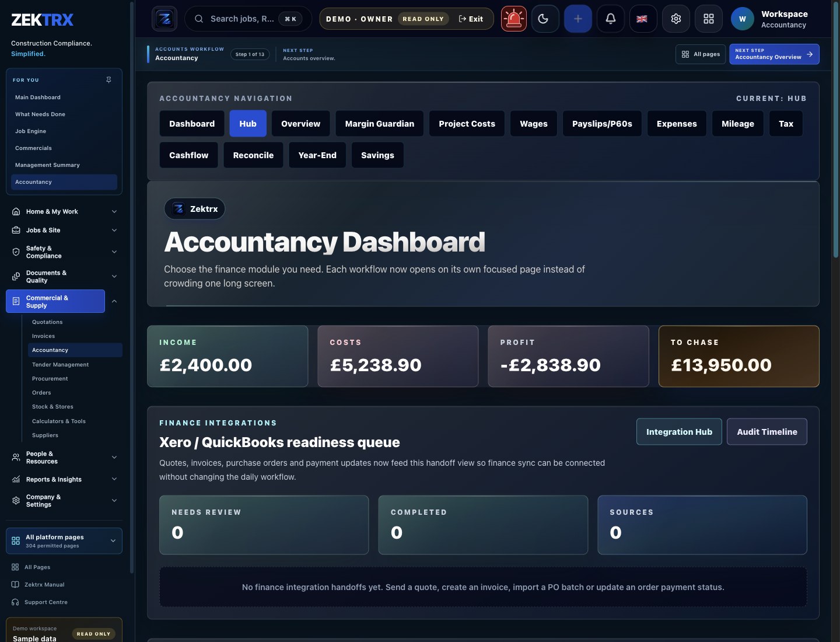This screenshot has width=840, height=642.
Task: Click the ZEKTRX sidebar logo
Action: point(43,20)
